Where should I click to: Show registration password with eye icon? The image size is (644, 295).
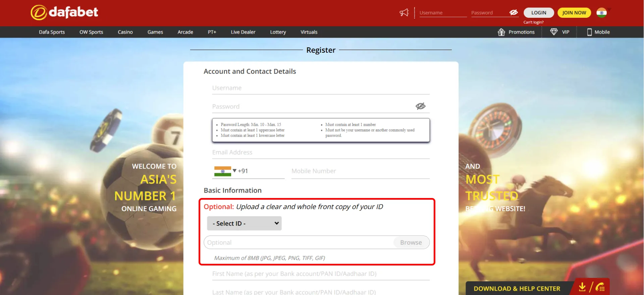(x=420, y=106)
